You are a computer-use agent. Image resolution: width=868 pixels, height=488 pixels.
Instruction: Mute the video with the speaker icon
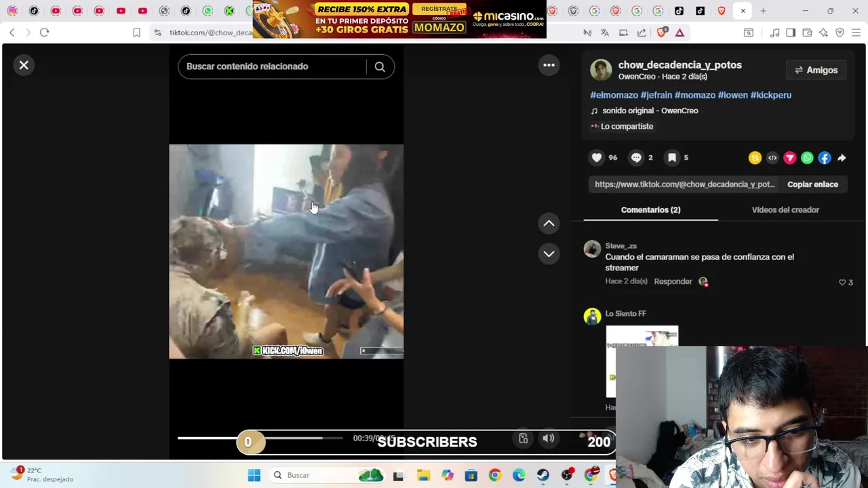548,439
